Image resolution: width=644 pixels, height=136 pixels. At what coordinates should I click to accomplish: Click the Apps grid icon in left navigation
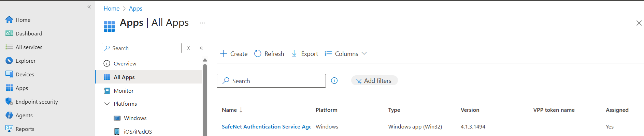(9, 88)
